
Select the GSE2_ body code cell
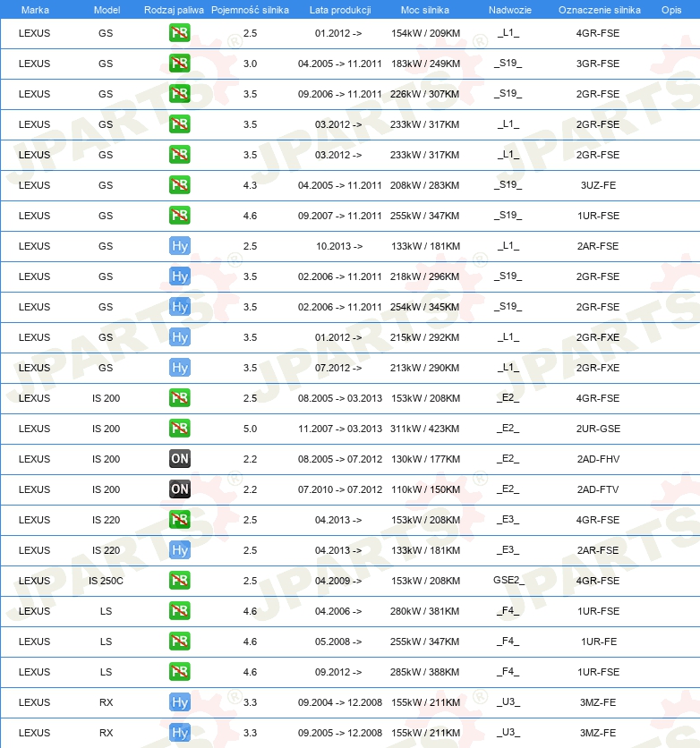508,580
